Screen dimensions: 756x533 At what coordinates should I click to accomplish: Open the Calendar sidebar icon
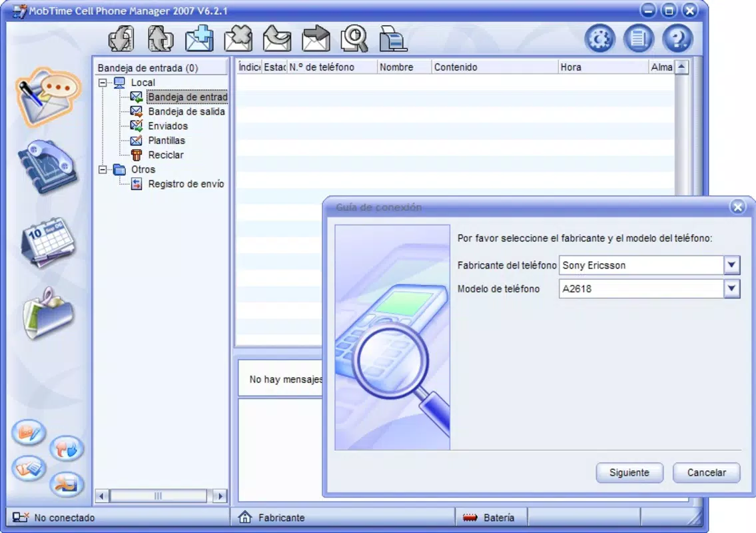[48, 242]
